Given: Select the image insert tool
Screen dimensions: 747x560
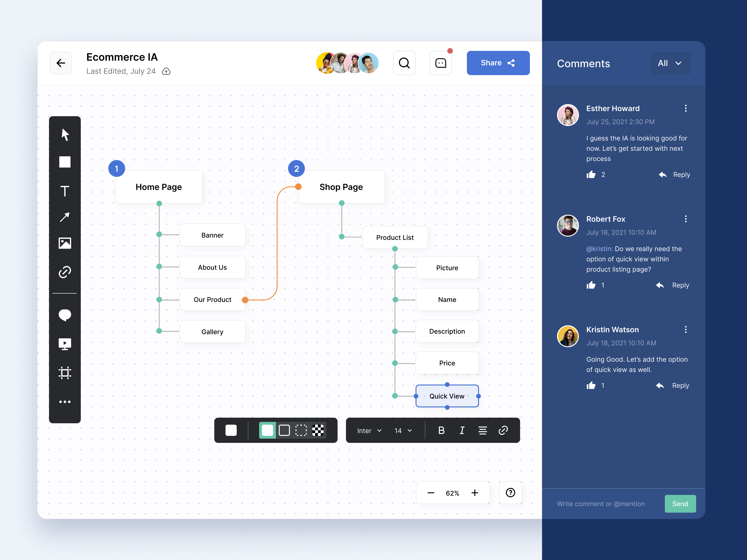Looking at the screenshot, I should pos(65,243).
